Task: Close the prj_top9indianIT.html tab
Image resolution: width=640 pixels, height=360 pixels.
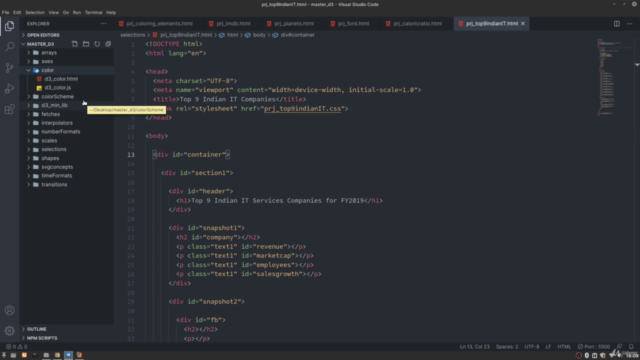Action: point(523,24)
